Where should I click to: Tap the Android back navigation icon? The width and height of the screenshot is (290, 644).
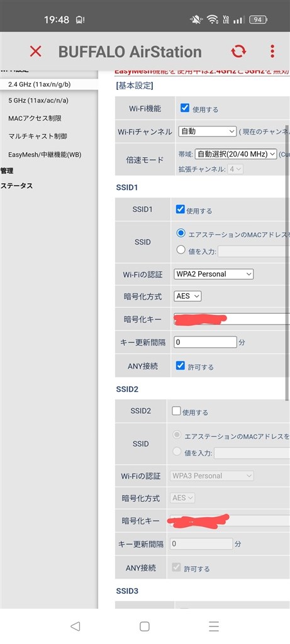75,626
